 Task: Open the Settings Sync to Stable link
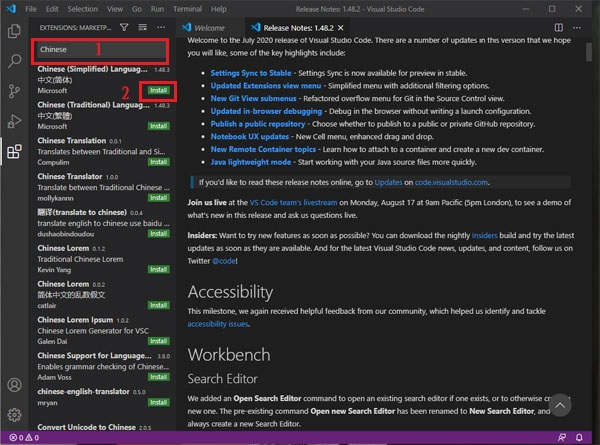point(251,73)
